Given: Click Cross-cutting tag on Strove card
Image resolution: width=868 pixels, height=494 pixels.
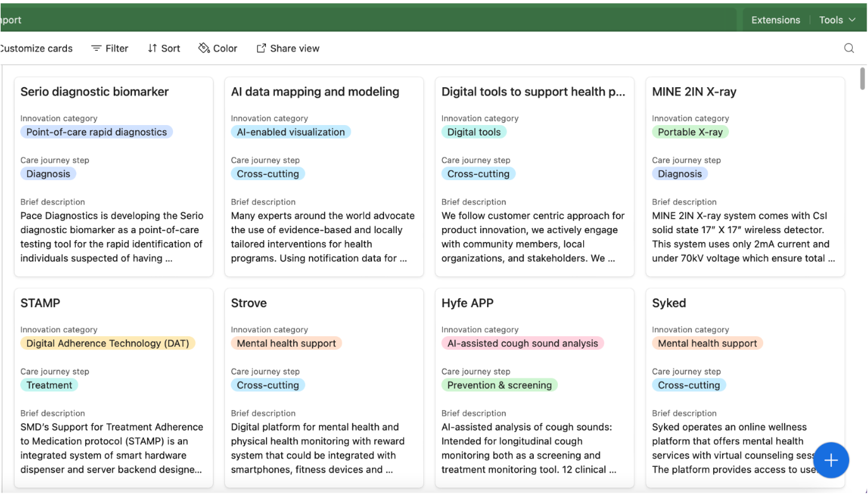Looking at the screenshot, I should coord(268,385).
